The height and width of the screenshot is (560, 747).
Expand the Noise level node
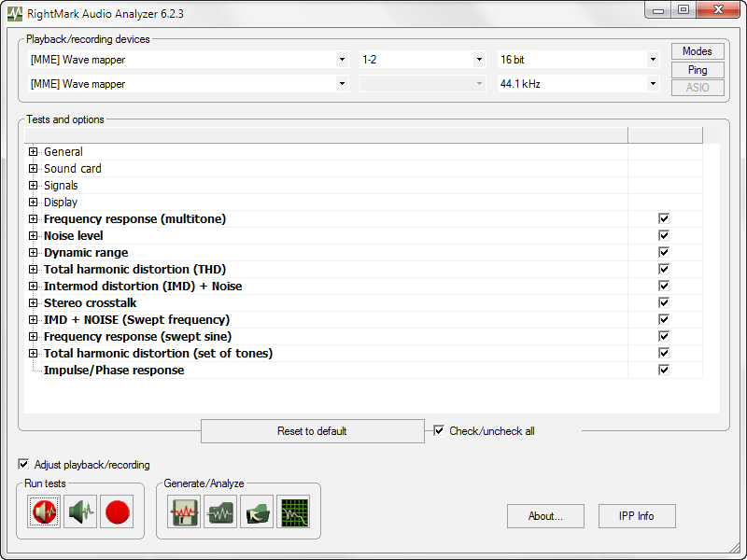[33, 236]
